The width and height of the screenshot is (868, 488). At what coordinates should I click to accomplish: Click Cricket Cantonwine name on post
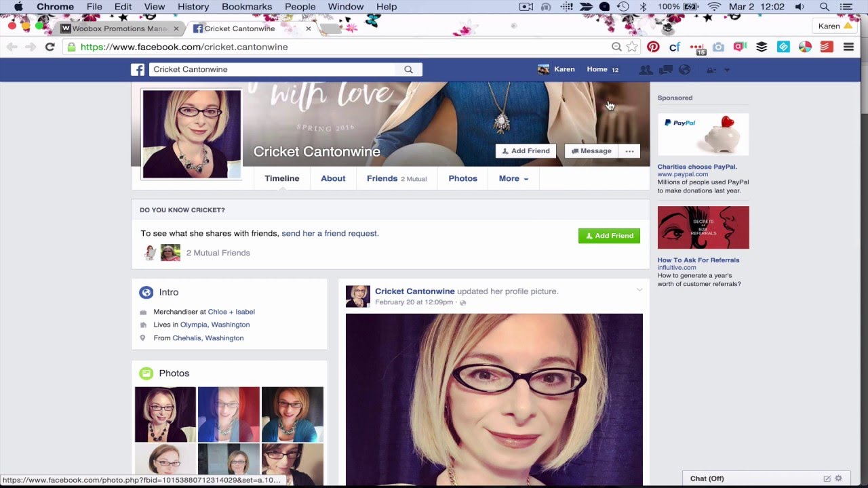(x=415, y=291)
